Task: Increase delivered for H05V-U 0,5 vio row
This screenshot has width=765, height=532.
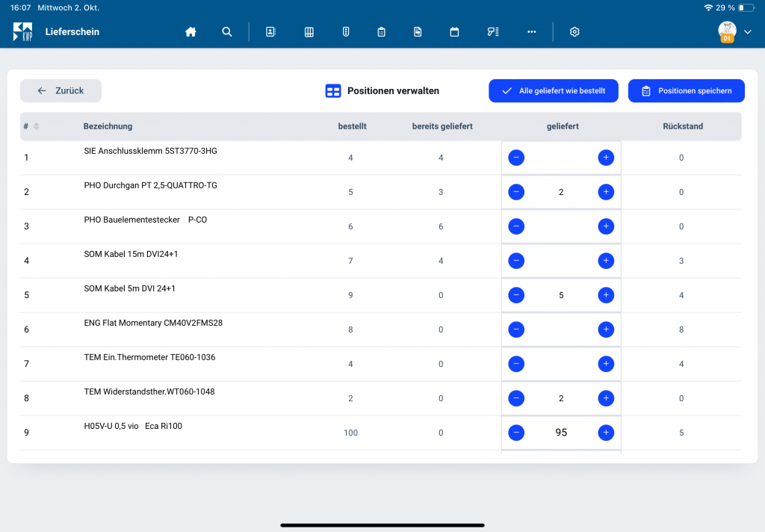Action: [606, 433]
